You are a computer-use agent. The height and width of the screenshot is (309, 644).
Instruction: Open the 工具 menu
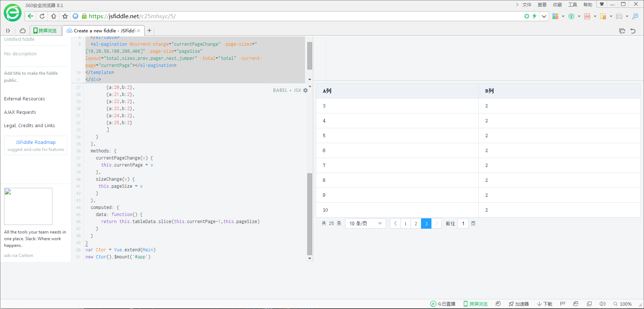(x=573, y=4)
